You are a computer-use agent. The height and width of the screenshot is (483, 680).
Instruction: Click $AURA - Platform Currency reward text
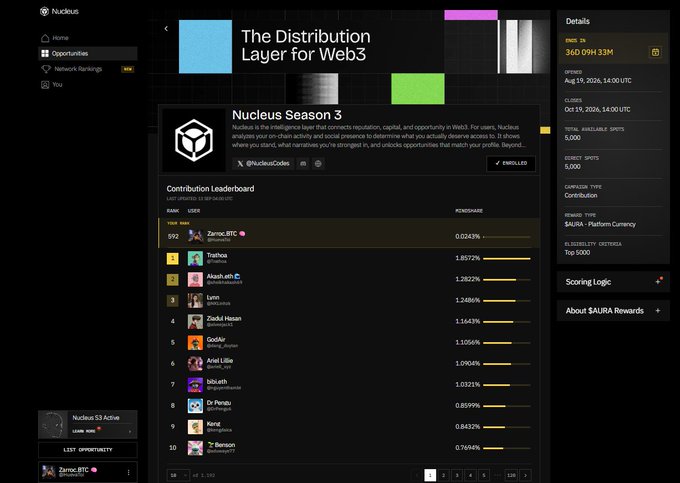pyautogui.click(x=600, y=224)
